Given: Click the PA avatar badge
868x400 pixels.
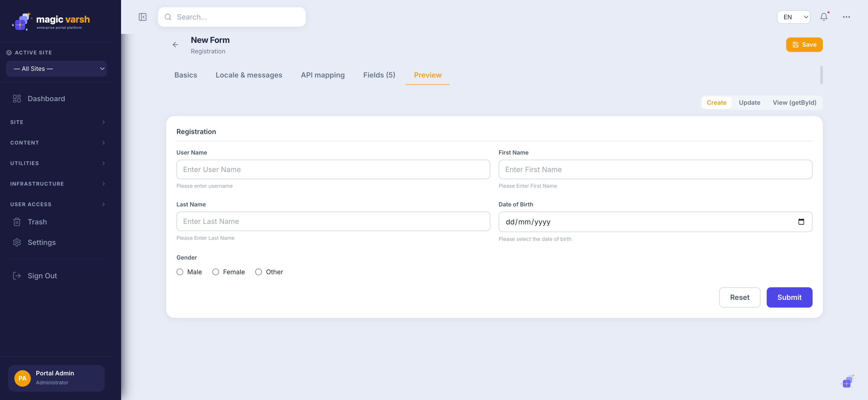Looking at the screenshot, I should pyautogui.click(x=22, y=378).
